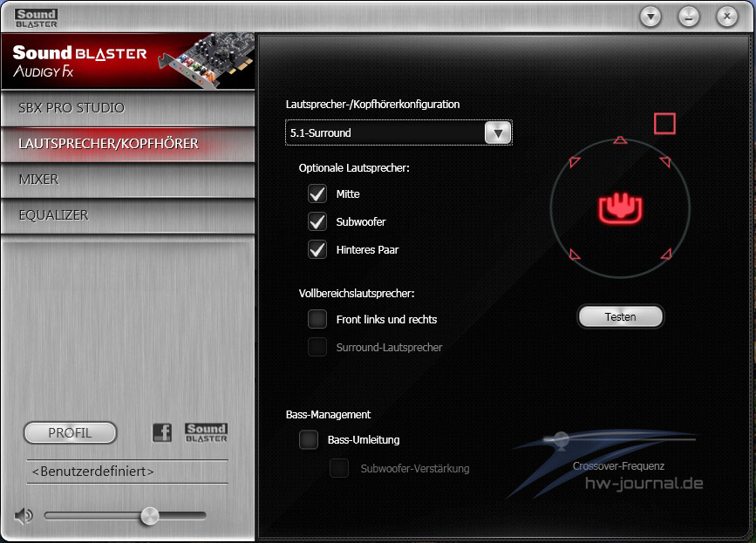
Task: Close the Sound Blaster control panel
Action: (x=726, y=17)
